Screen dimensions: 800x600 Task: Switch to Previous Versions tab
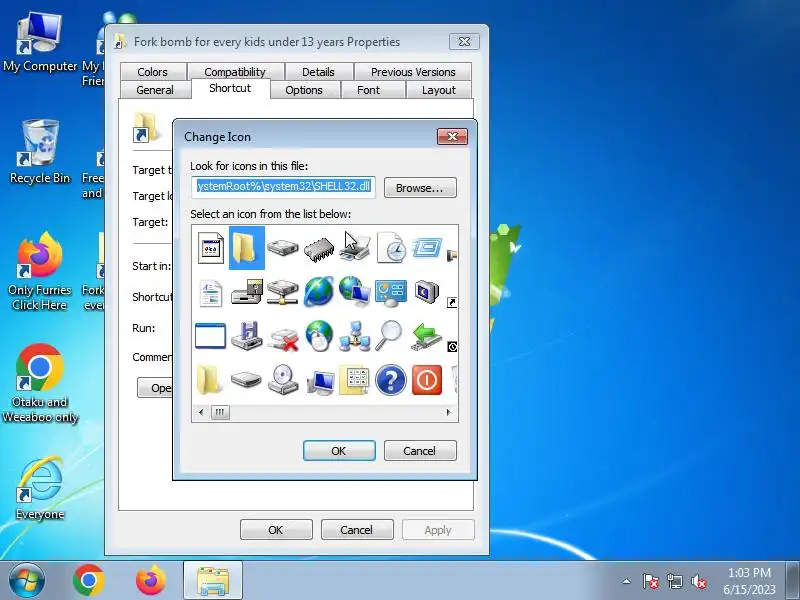pyautogui.click(x=413, y=72)
